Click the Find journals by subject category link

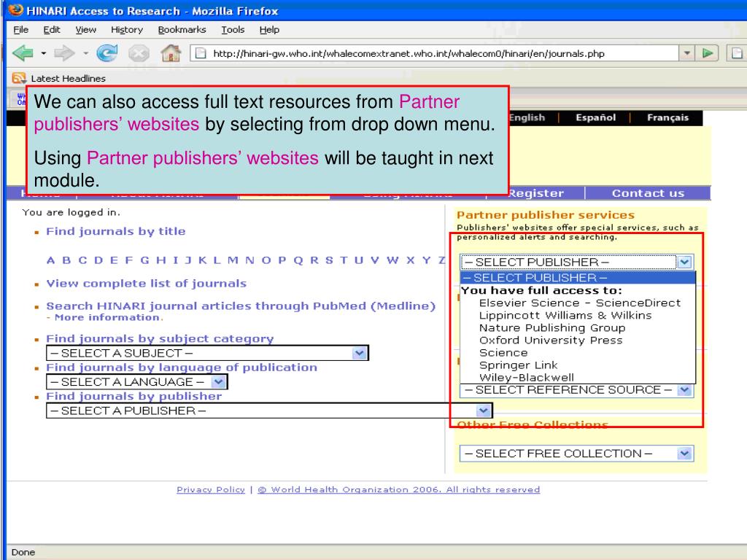[x=160, y=338]
